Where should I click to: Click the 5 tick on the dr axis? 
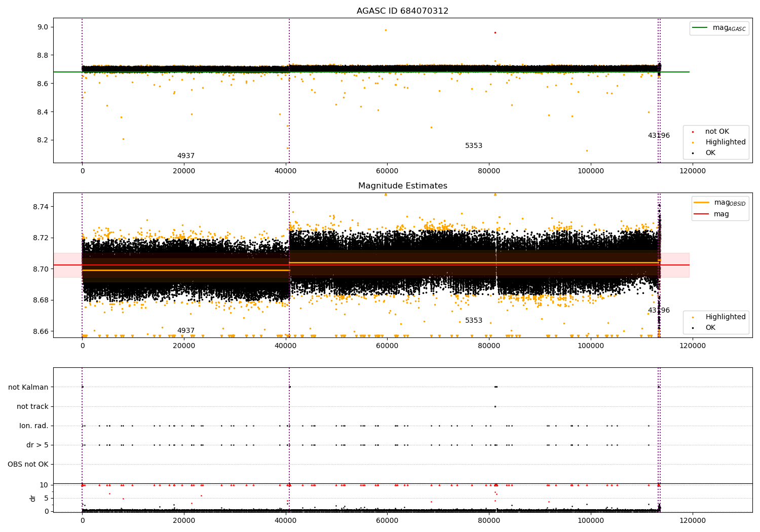pyautogui.click(x=46, y=498)
